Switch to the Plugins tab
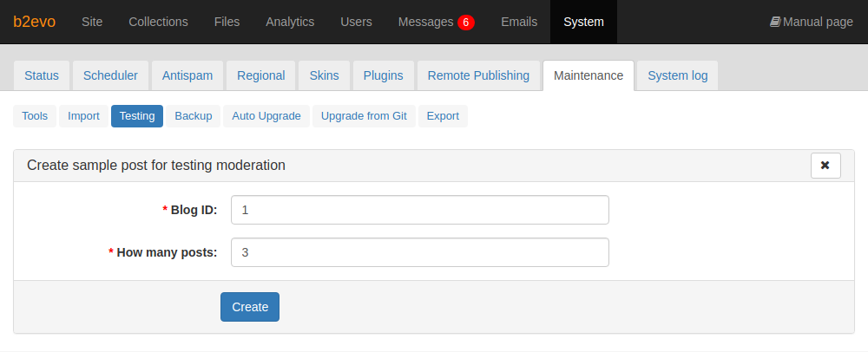Screen dimensions: 868x352 click(383, 75)
